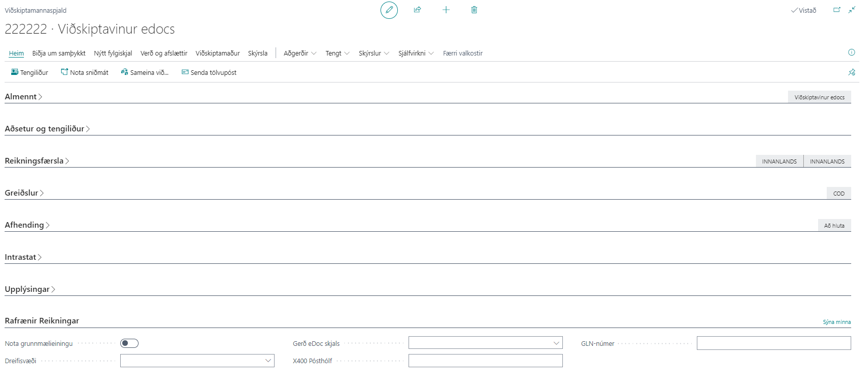Open page in new window icon
The height and width of the screenshot is (381, 868).
836,10
